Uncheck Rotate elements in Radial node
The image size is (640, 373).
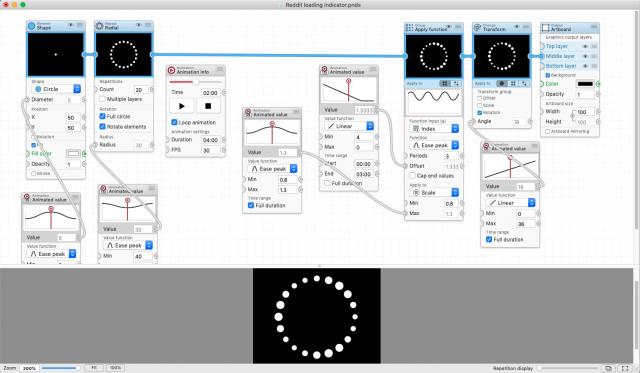(102, 127)
